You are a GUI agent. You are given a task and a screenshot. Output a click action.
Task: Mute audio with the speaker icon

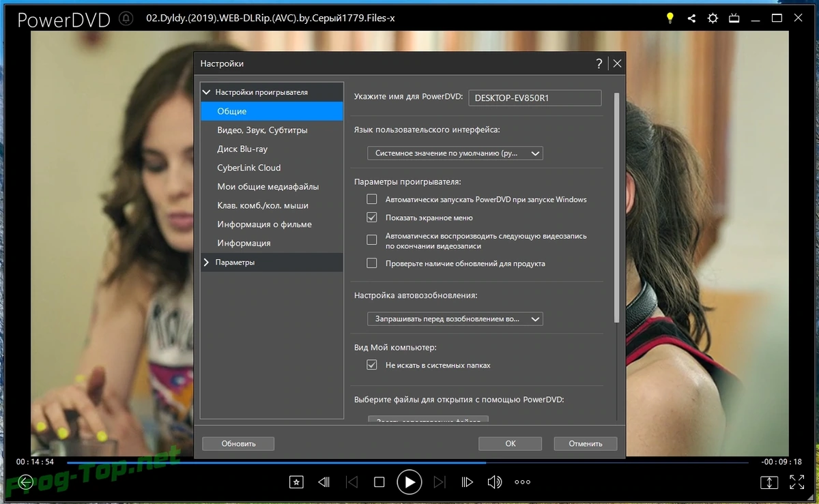[495, 482]
